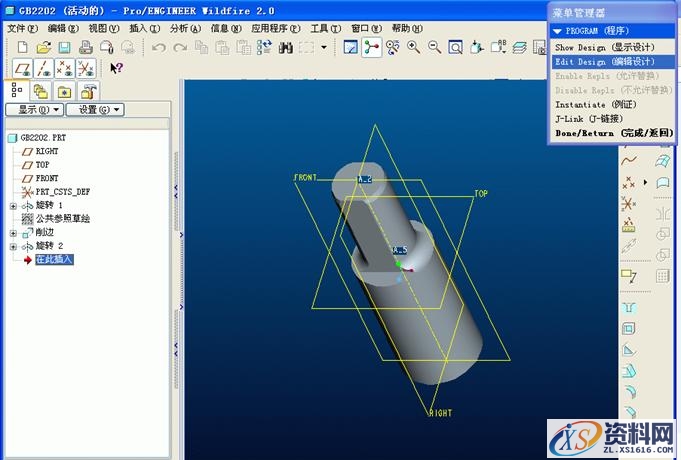Toggle coordinate systems display
This screenshot has height=460, width=681.
(87, 68)
